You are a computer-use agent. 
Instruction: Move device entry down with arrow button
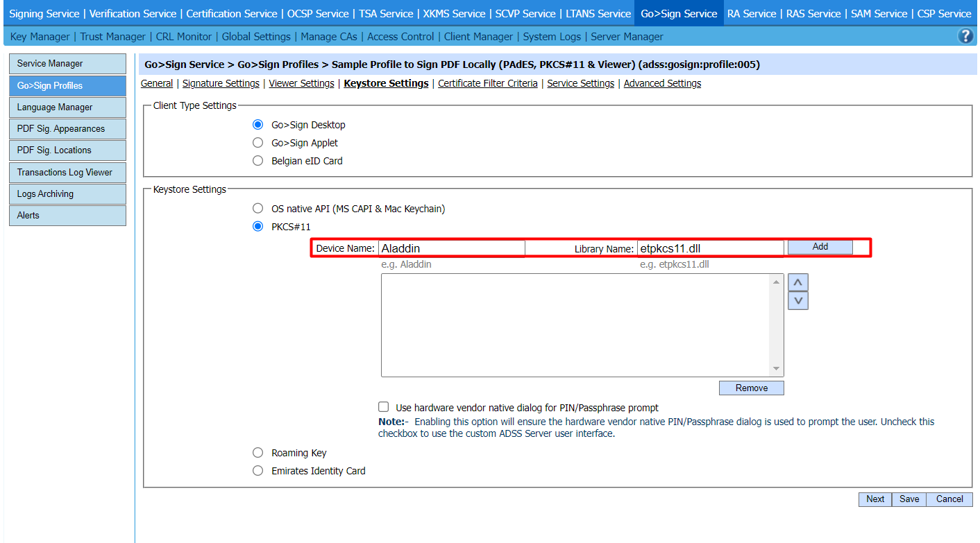(798, 300)
